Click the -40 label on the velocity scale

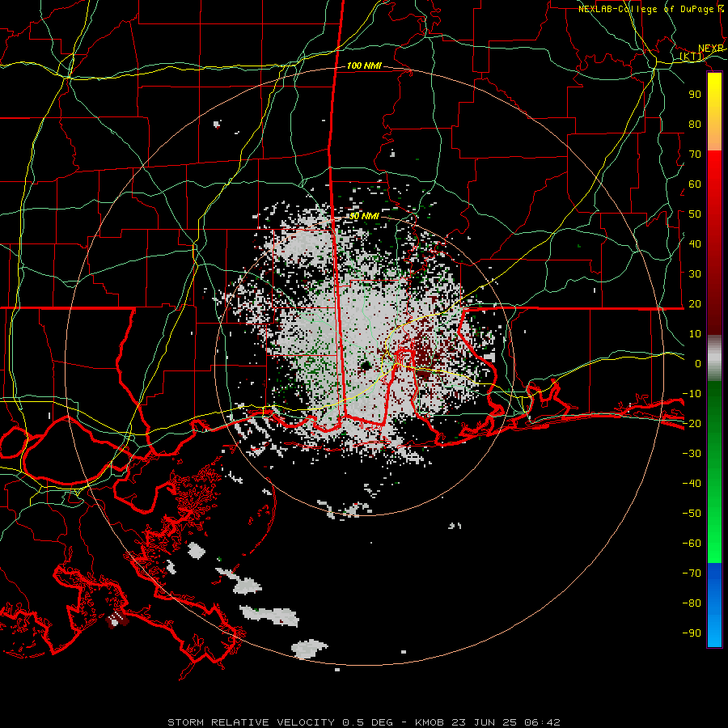click(692, 484)
